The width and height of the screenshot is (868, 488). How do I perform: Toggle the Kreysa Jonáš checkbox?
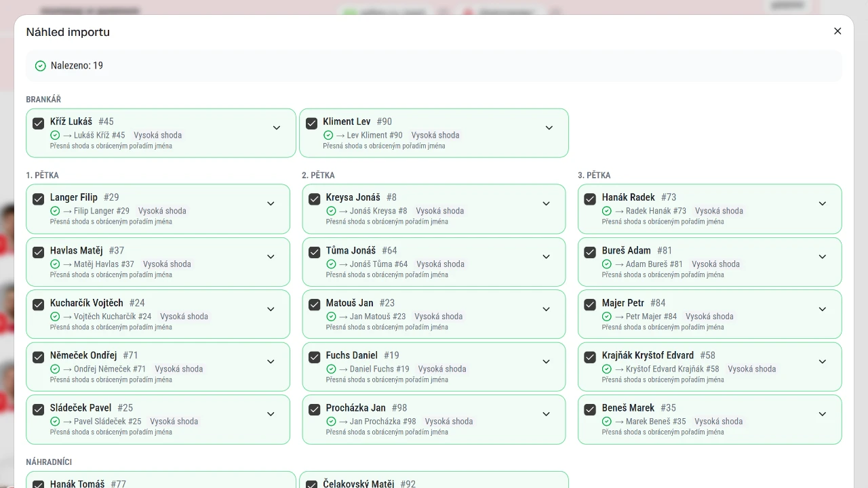tap(315, 199)
